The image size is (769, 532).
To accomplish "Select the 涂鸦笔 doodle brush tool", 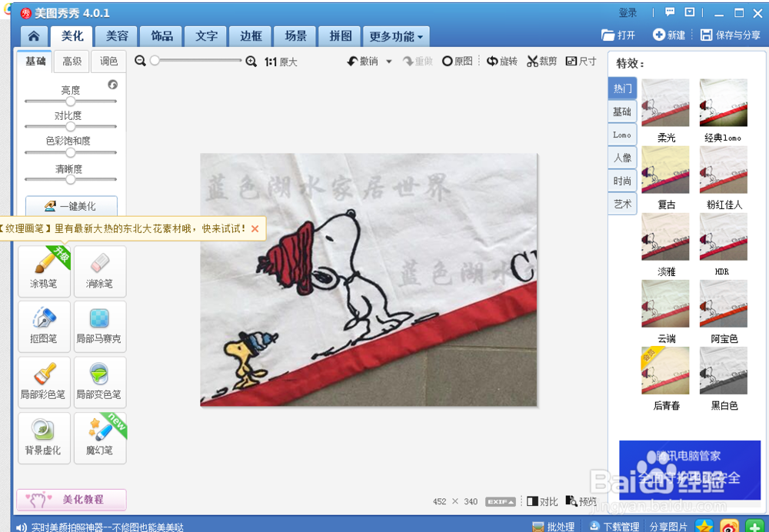I will (44, 271).
